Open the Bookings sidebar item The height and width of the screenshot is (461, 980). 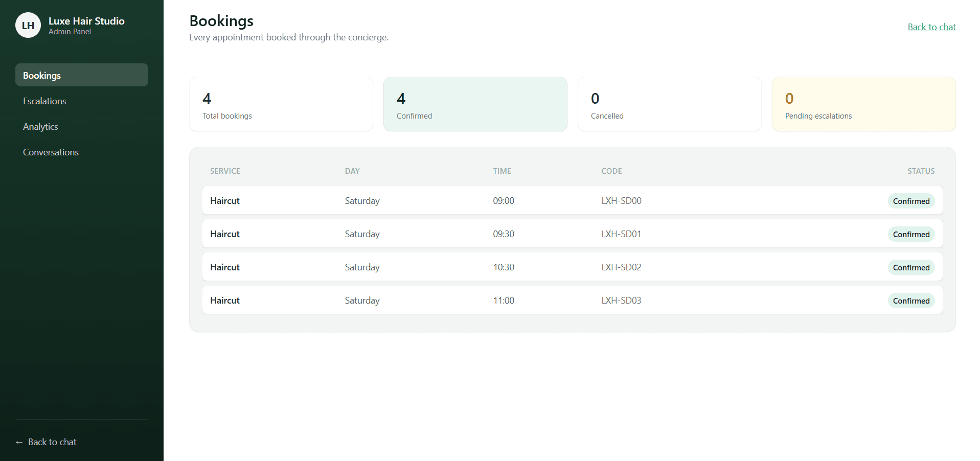click(82, 75)
